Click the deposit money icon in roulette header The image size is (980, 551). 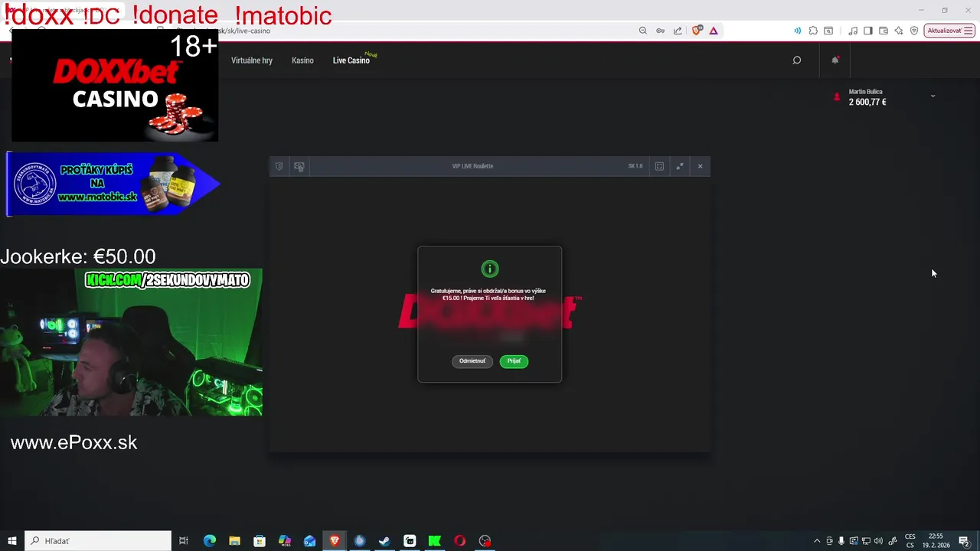pos(299,166)
